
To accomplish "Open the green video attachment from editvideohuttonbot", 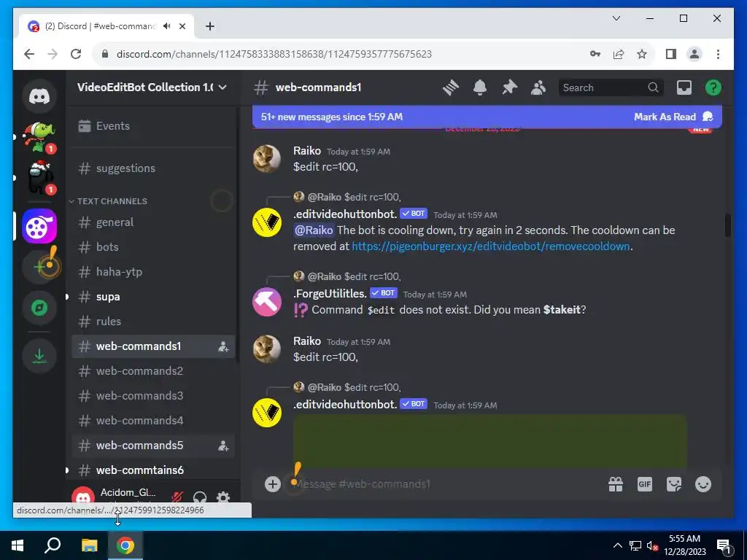I will [489, 441].
